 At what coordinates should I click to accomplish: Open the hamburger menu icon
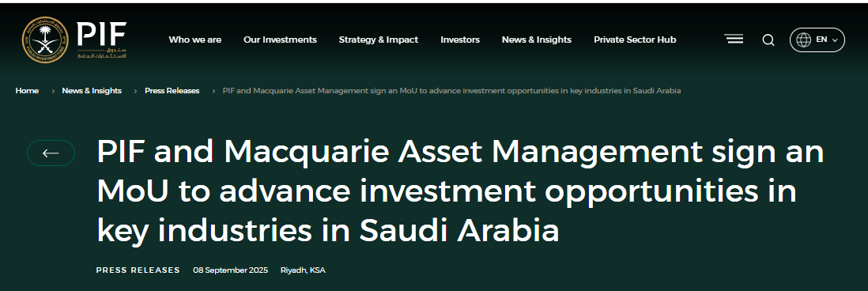click(x=734, y=40)
